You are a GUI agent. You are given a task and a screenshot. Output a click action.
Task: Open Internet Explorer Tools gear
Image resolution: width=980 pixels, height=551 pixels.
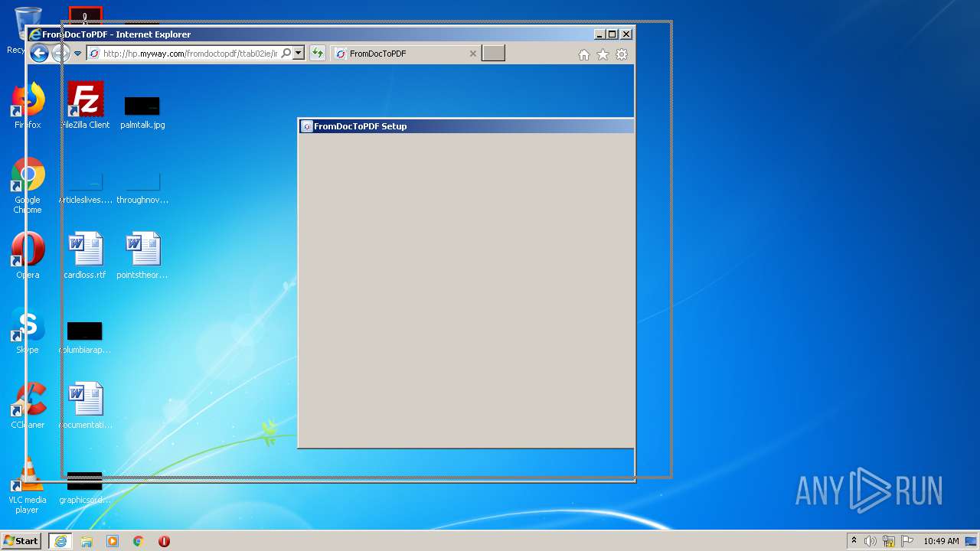pos(622,54)
